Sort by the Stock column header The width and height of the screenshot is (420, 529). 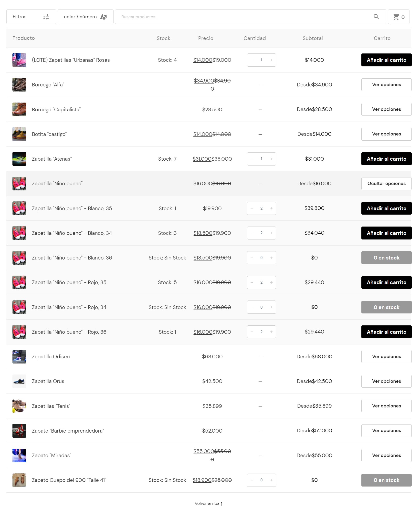click(163, 38)
